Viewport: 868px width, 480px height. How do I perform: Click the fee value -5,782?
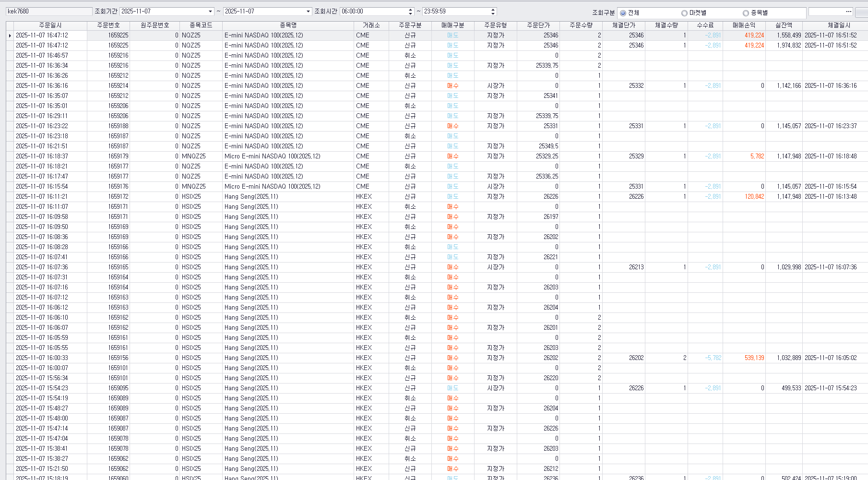pos(713,358)
